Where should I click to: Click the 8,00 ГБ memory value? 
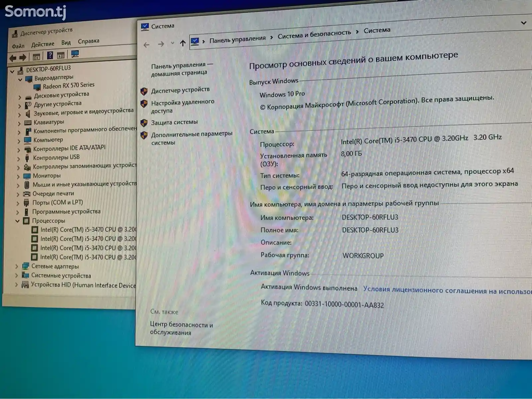coord(351,153)
